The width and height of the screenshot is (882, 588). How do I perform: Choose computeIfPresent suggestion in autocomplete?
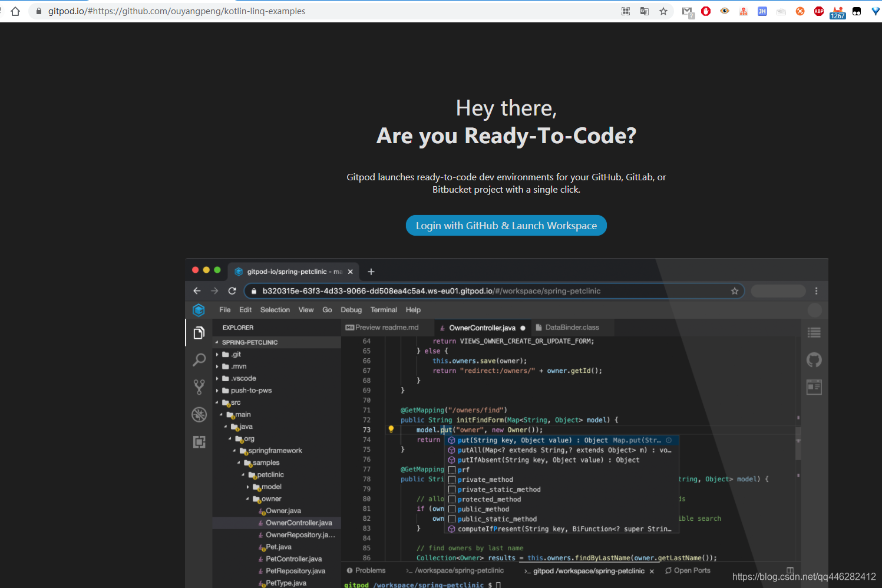pyautogui.click(x=561, y=529)
